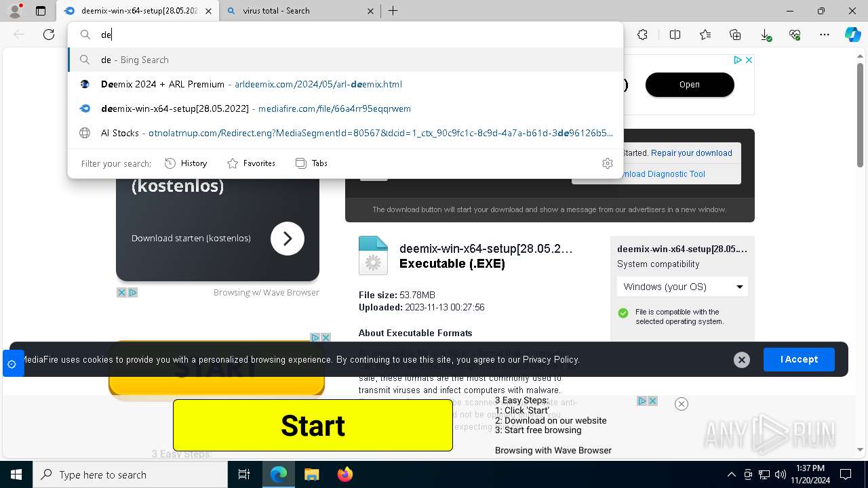Open the Download Diagnostic Tool link
This screenshot has width=868, height=488.
[x=663, y=174]
